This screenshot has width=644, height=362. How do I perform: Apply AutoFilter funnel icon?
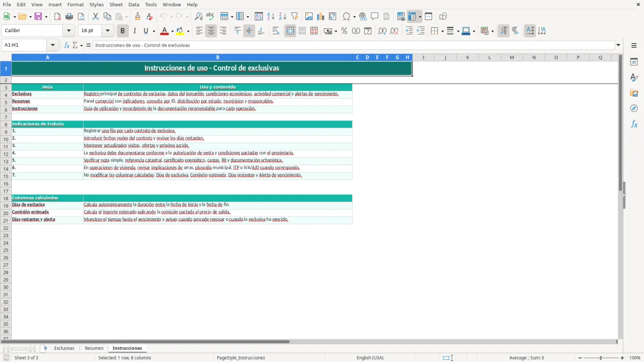(295, 17)
